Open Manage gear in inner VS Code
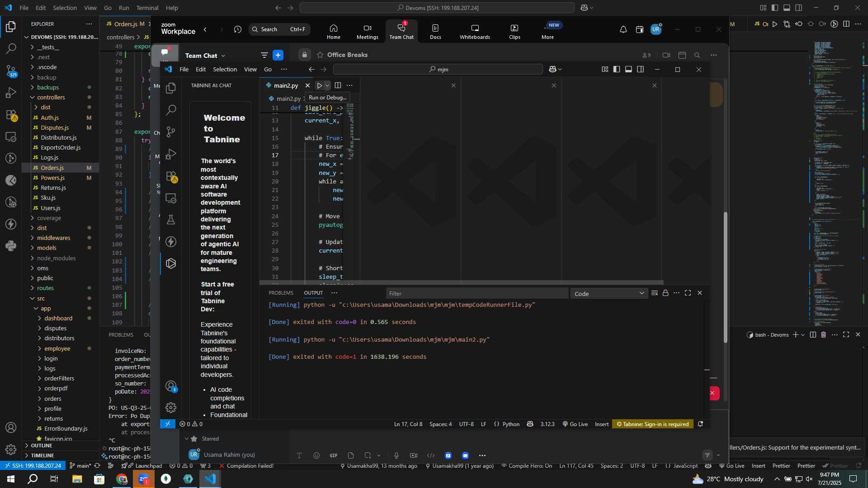Viewport: 868px width, 488px height. (171, 408)
